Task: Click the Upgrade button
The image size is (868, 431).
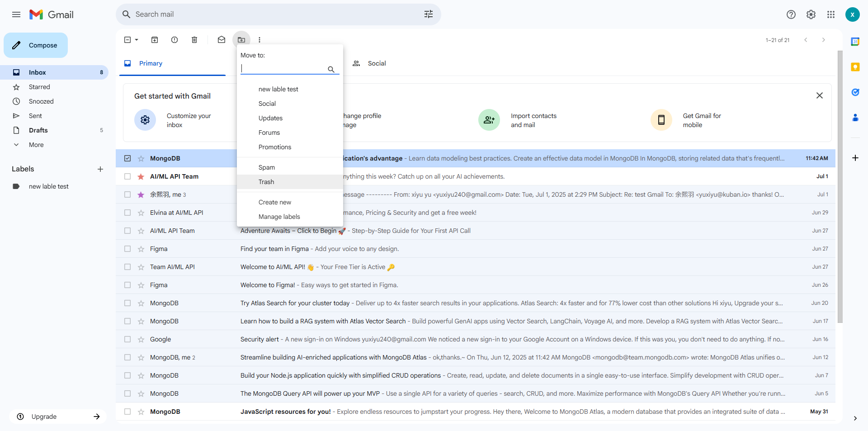Action: pyautogui.click(x=58, y=417)
